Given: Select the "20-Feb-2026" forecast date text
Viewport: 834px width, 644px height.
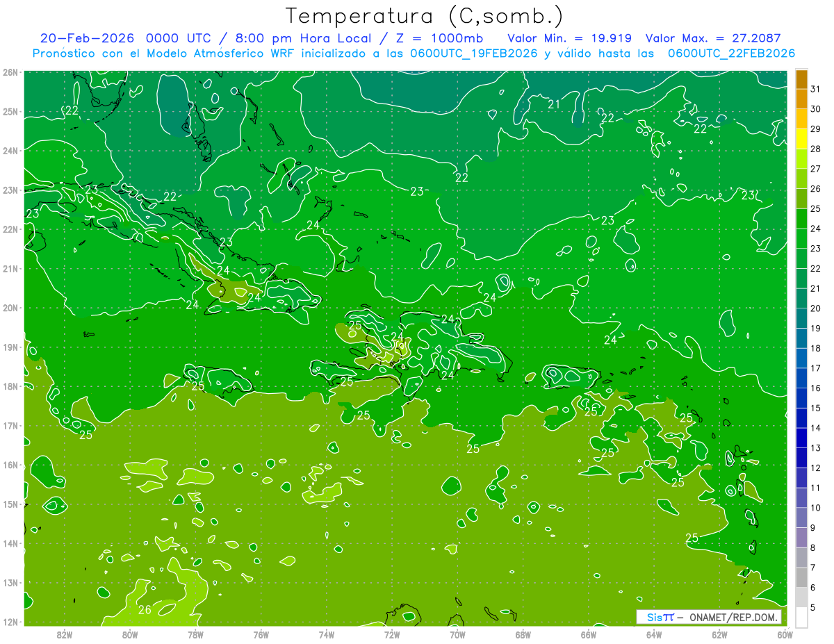Looking at the screenshot, I should pyautogui.click(x=86, y=38).
